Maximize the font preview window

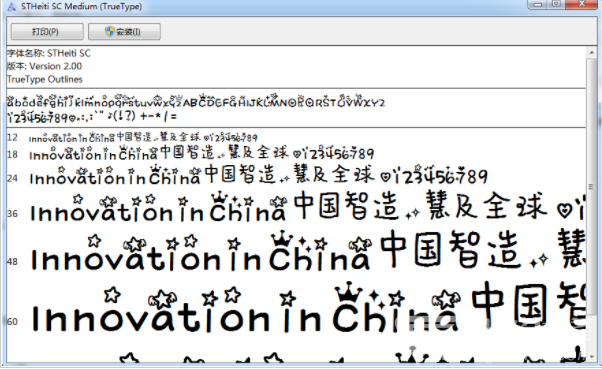(x=556, y=4)
